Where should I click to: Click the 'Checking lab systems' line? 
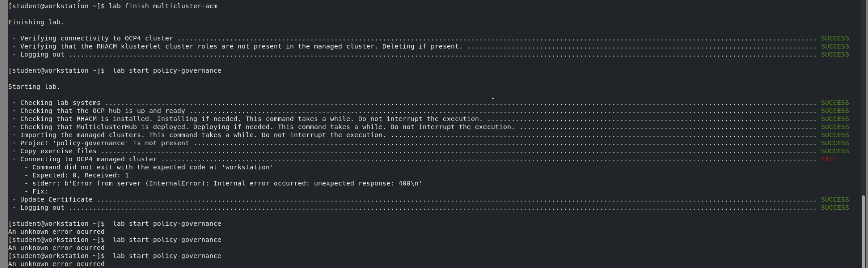(x=60, y=103)
